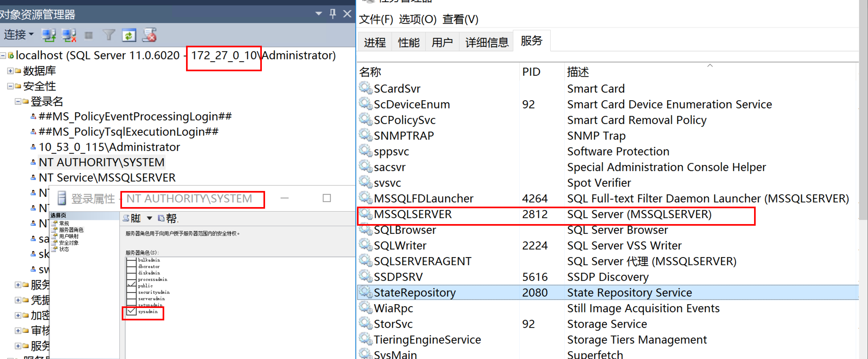This screenshot has width=868, height=359.
Task: Open the 常规 page in login properties
Action: pyautogui.click(x=64, y=223)
